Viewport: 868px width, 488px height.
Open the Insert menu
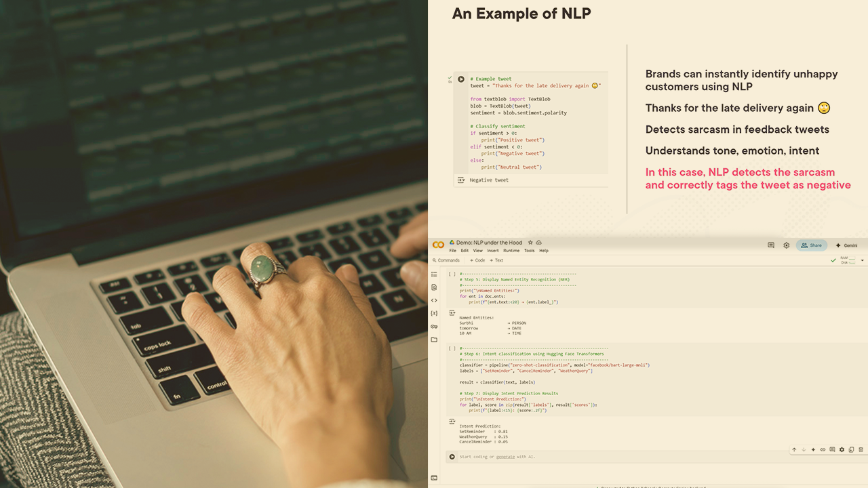coord(493,251)
